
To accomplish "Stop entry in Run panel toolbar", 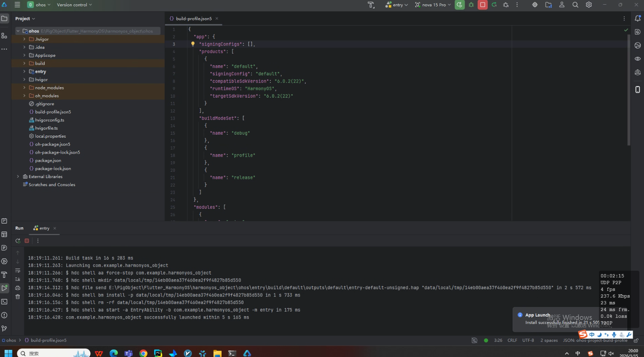I will (27, 241).
